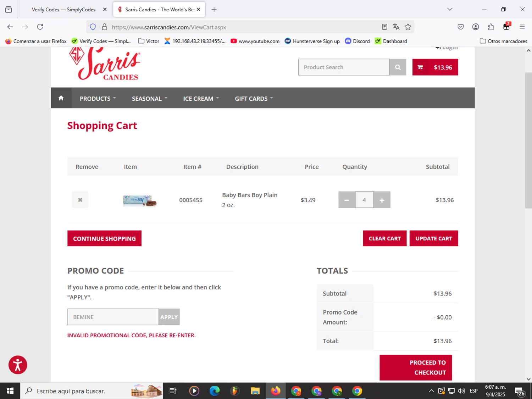Open a new browser tab
This screenshot has height=399, width=532.
214,10
